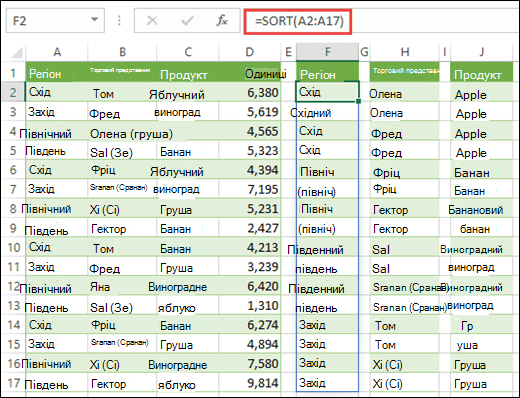Click cell A5 'Південь'
Image resolution: width=520 pixels, height=398 pixels.
point(57,150)
